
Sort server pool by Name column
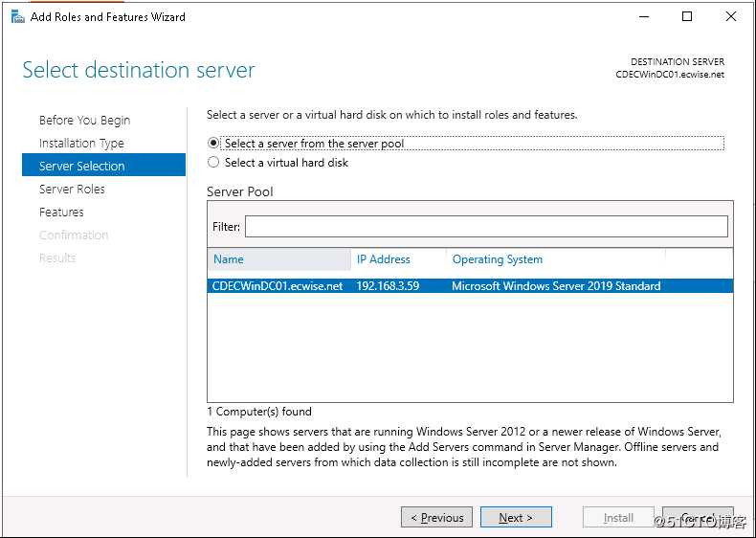point(279,259)
